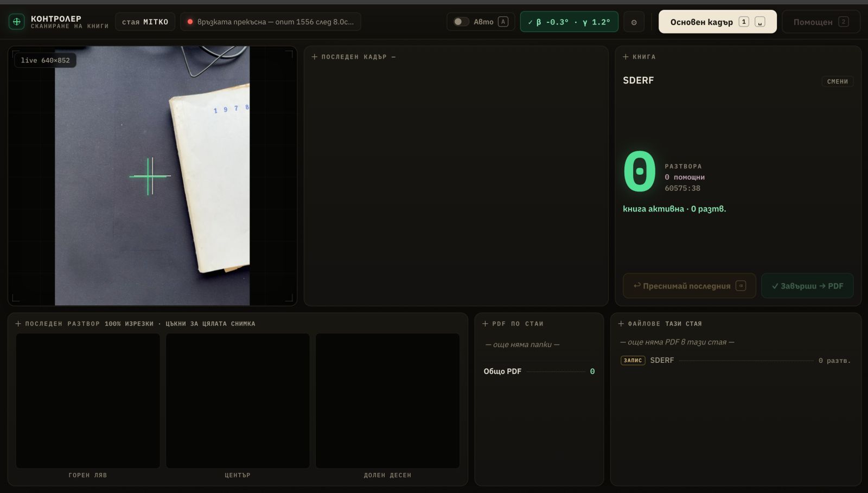Select the Основен кадър capture button
The width and height of the screenshot is (868, 493).
coord(717,22)
